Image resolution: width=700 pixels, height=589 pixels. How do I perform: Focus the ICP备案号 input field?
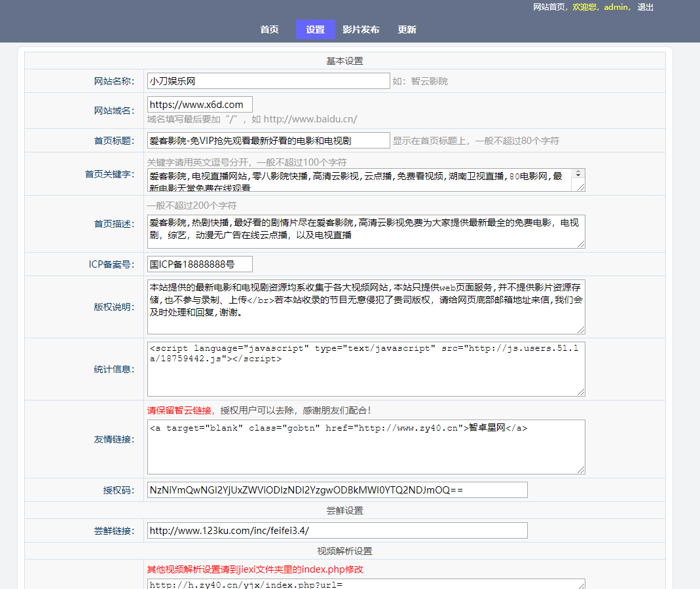[200, 264]
